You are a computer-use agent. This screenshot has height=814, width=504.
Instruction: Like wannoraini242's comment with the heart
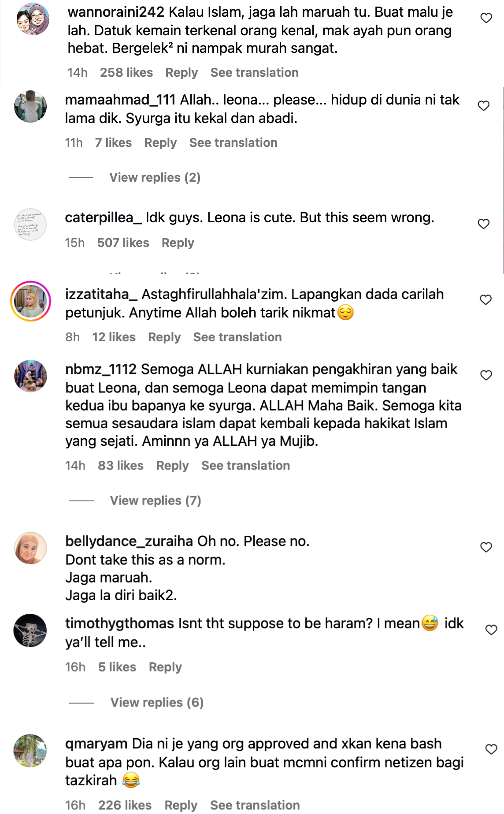click(x=486, y=18)
